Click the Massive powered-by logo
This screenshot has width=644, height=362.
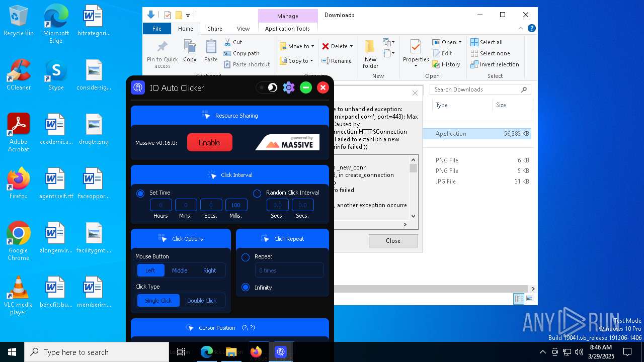(x=287, y=142)
